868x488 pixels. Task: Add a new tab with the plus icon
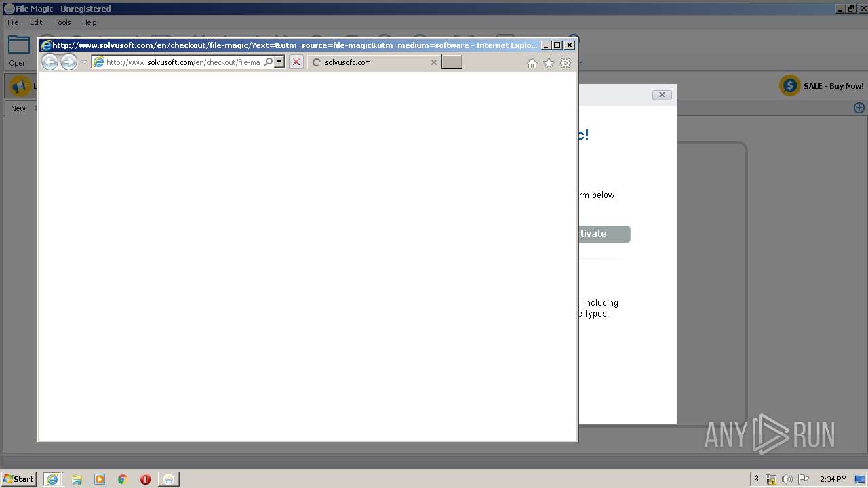(x=859, y=108)
